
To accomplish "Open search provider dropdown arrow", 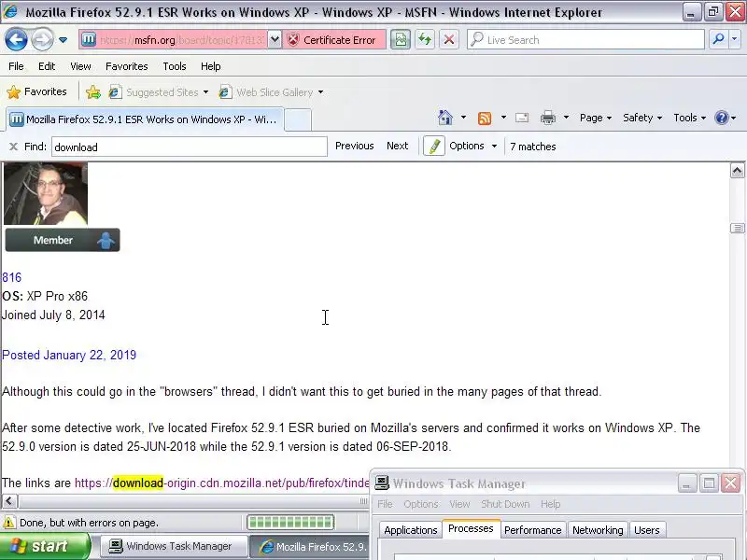I will [734, 39].
